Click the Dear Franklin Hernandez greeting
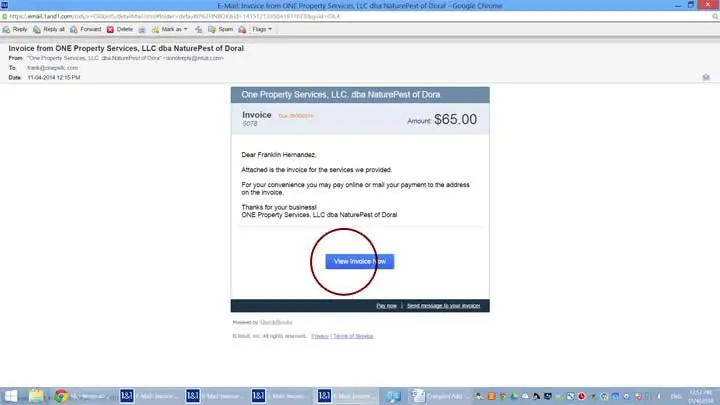 tap(279, 155)
